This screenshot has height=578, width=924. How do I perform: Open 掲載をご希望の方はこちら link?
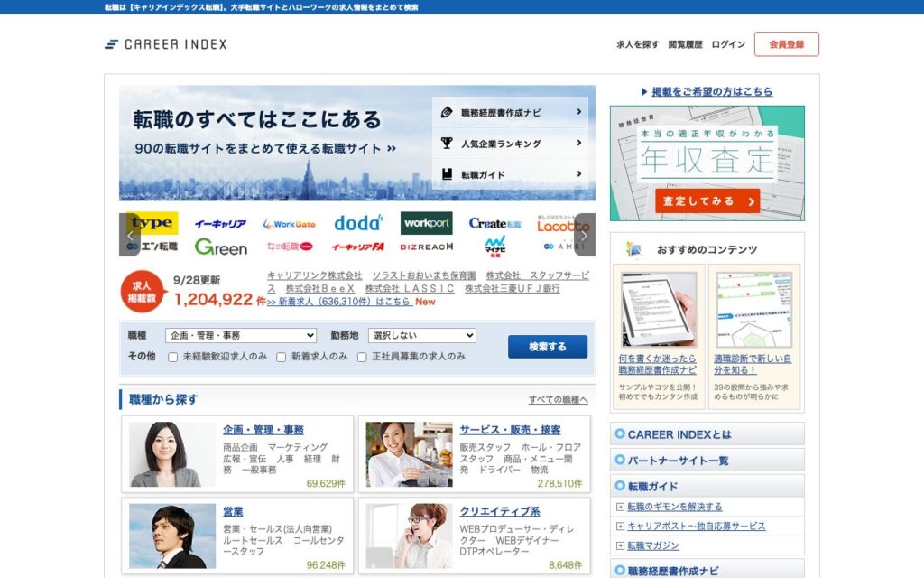tap(712, 91)
